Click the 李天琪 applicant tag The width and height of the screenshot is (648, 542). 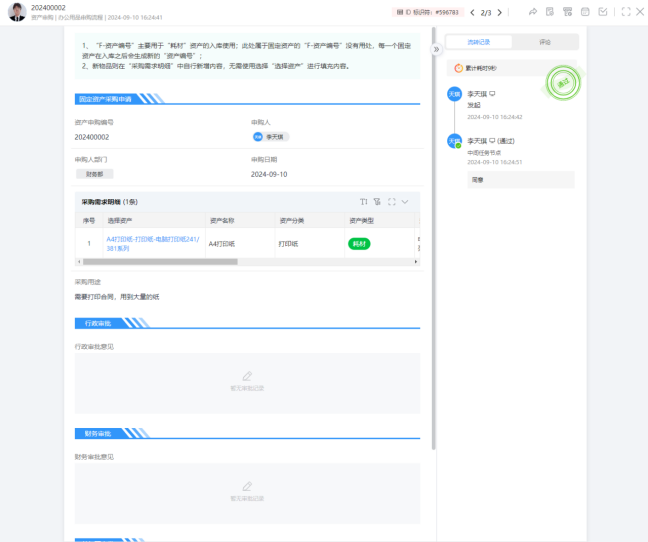point(269,136)
